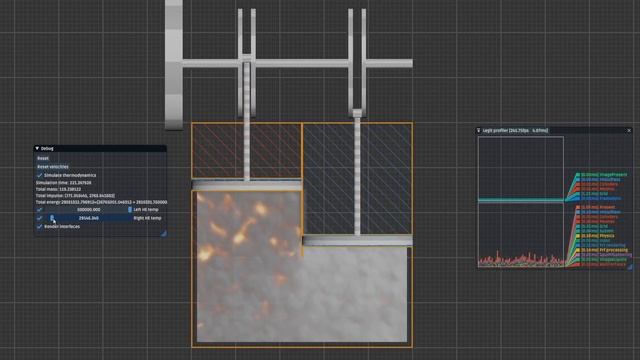Image resolution: width=640 pixels, height=360 pixels.
Task: Toggle Render interfaces checkbox
Action: click(39, 227)
